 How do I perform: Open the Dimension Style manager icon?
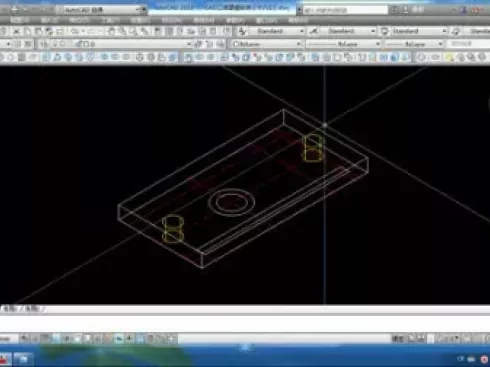click(313, 31)
